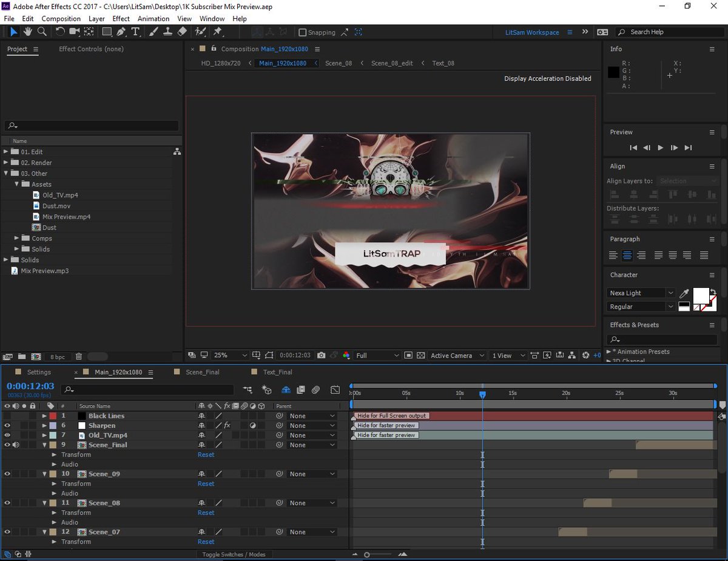Open the Active Camera dropdown
Viewport: 728px width, 561px height.
[x=457, y=355]
